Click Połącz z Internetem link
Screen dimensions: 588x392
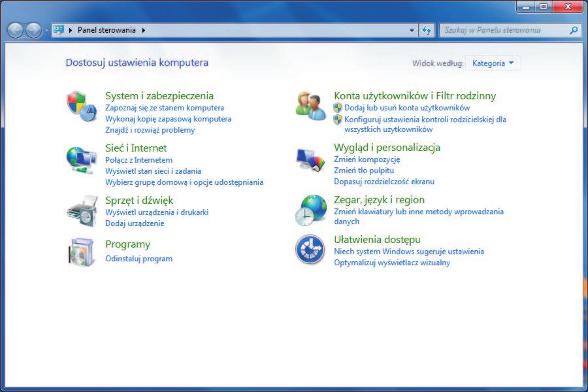coord(139,160)
